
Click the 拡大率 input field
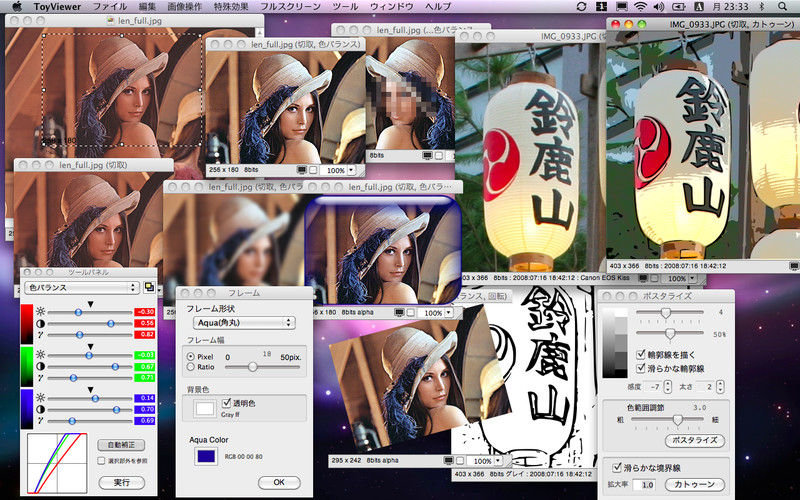click(x=643, y=485)
